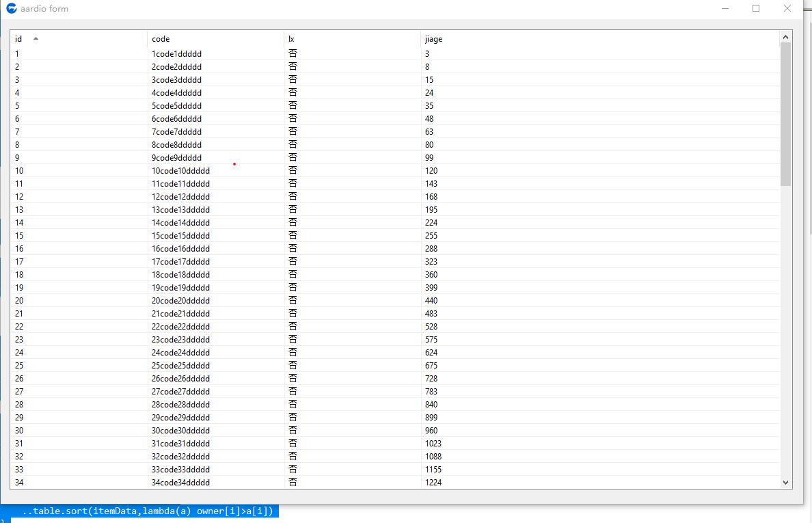The height and width of the screenshot is (523, 812).
Task: Select cell 5code5ddddd
Action: 176,106
